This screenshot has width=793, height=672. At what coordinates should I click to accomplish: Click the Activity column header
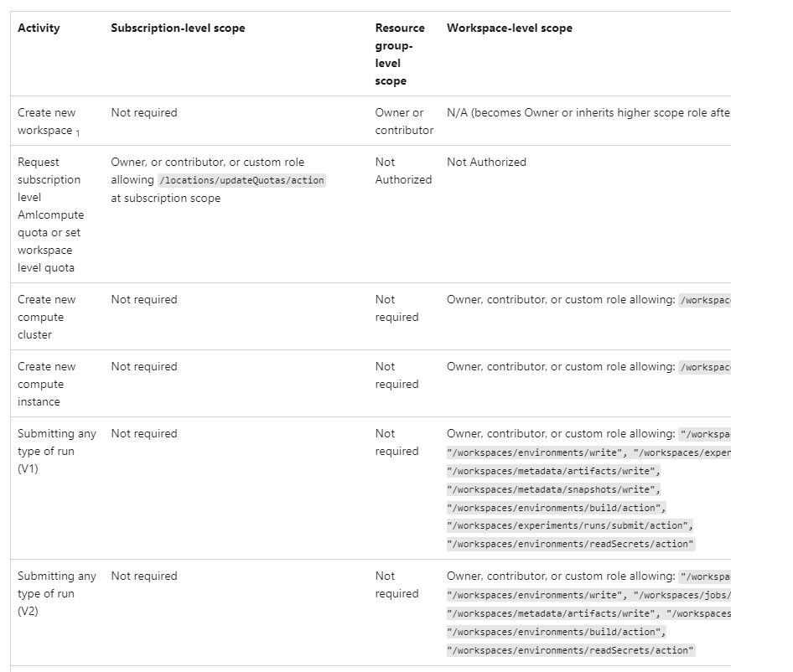coord(39,28)
